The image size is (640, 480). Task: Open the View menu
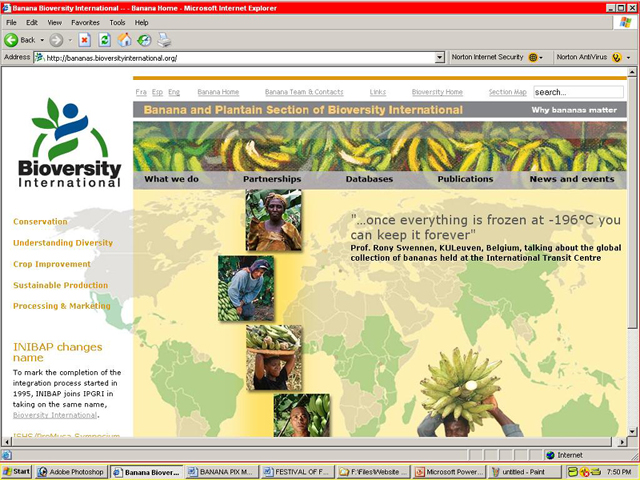click(54, 22)
